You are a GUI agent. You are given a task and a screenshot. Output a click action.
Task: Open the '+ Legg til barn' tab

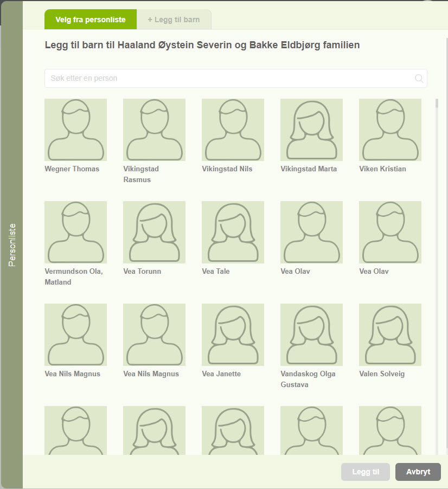coord(174,20)
